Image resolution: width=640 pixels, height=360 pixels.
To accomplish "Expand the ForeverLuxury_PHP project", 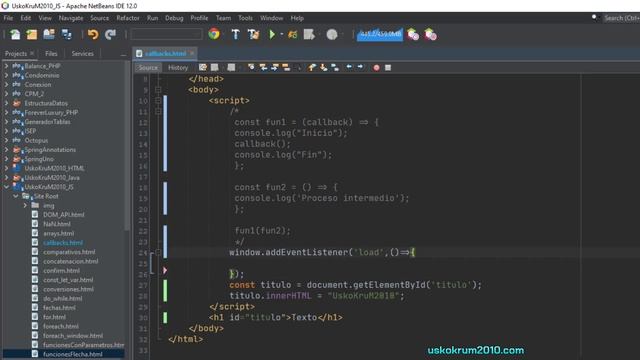I will point(6,112).
